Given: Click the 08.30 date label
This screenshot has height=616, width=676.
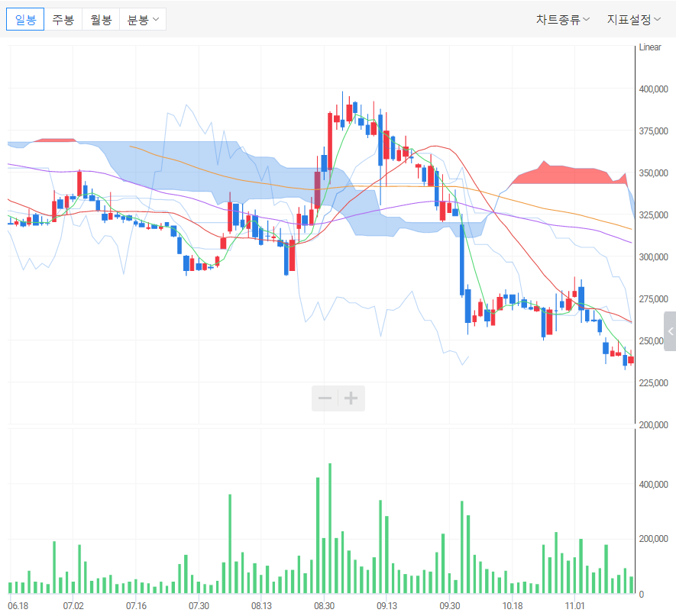Looking at the screenshot, I should pos(324,605).
